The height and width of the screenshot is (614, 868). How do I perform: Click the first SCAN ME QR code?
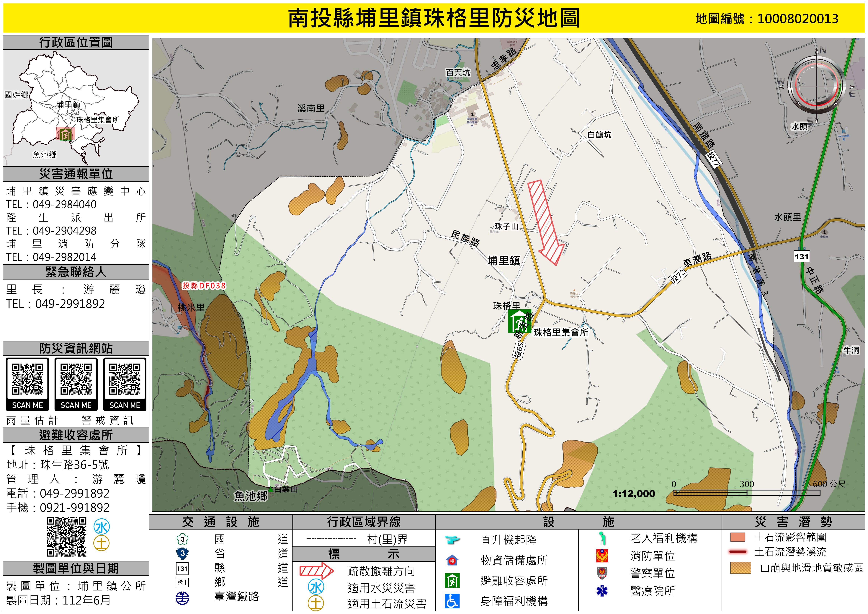(x=27, y=380)
